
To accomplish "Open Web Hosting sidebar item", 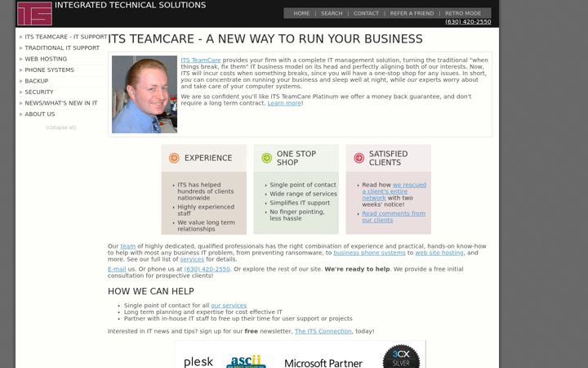I will (x=46, y=59).
